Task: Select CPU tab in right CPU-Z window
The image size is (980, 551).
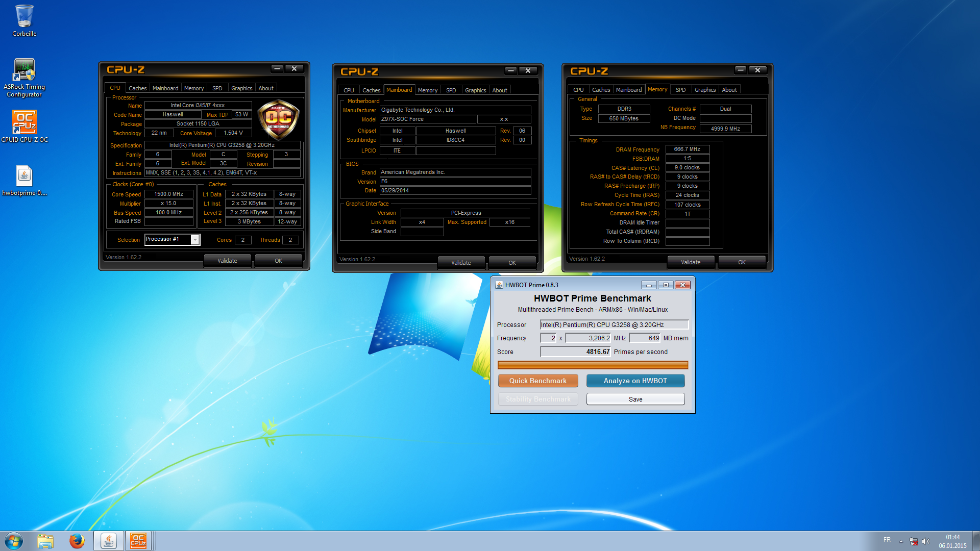Action: click(x=578, y=90)
